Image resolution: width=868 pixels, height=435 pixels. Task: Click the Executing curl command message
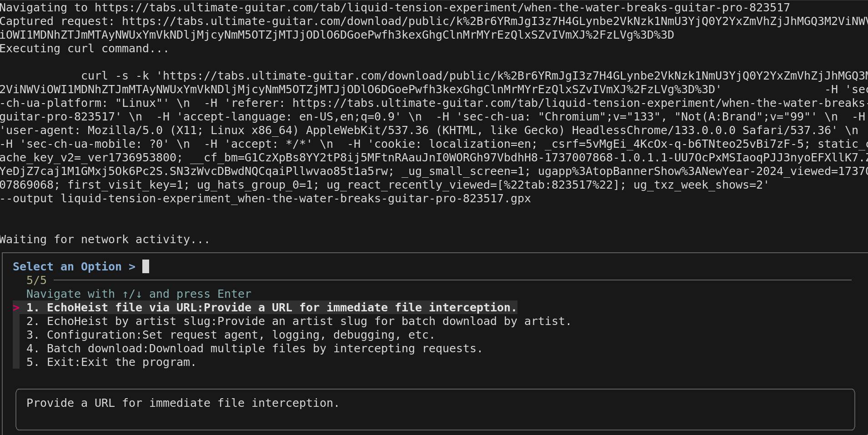pos(84,49)
